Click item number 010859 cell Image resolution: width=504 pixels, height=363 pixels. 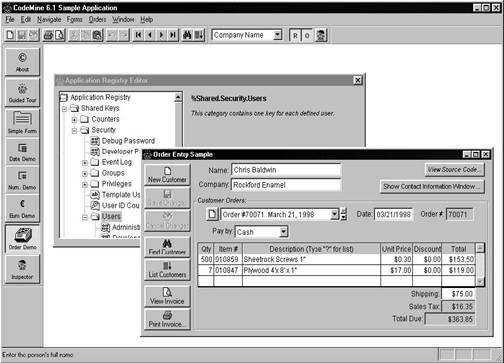click(228, 259)
